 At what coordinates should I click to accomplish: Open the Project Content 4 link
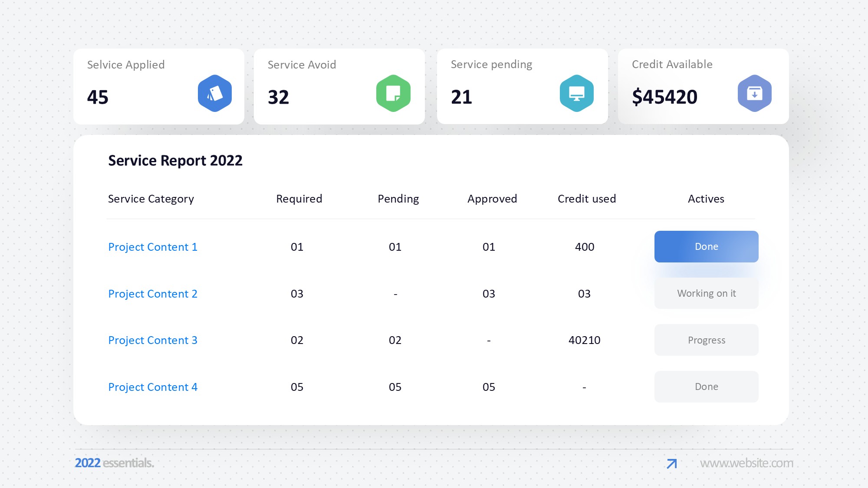click(153, 387)
